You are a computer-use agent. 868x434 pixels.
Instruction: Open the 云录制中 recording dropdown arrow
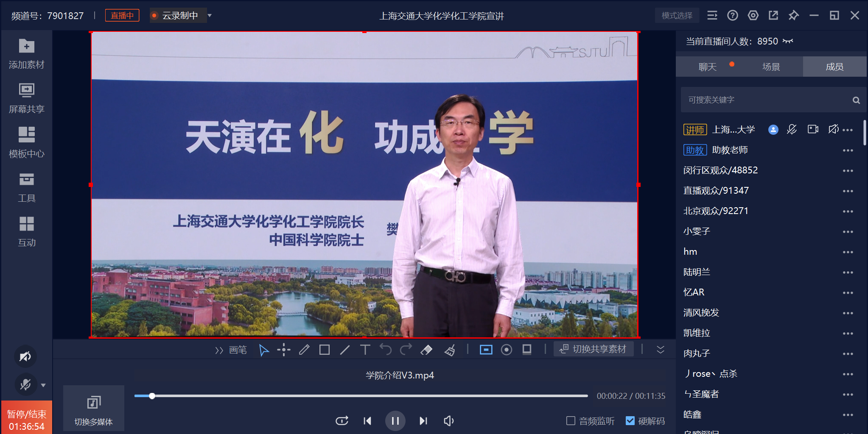(x=210, y=16)
